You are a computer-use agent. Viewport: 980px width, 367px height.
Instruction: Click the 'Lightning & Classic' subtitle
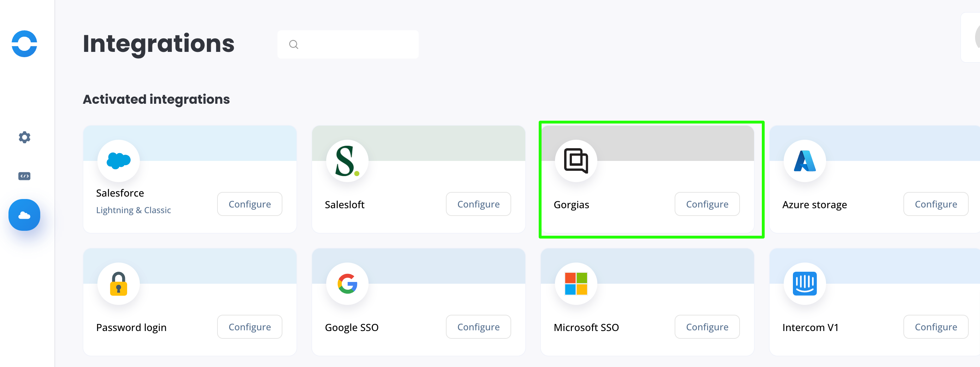[x=133, y=210]
